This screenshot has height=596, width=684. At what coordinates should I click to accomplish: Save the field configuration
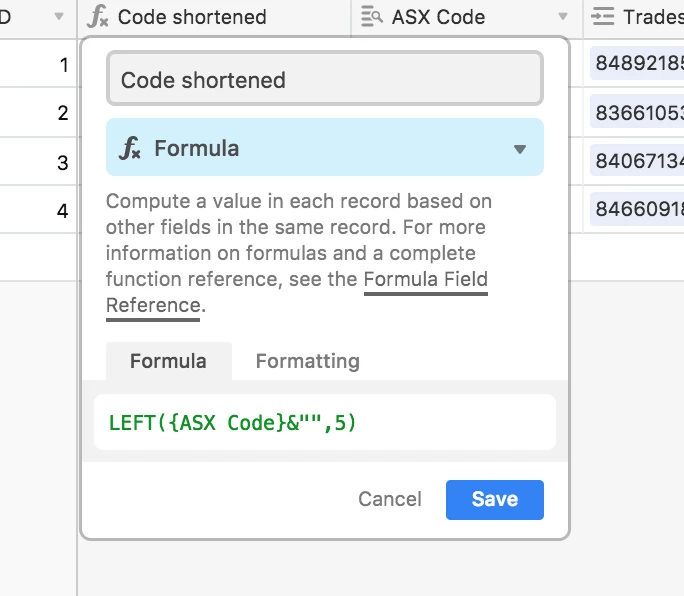pos(494,499)
